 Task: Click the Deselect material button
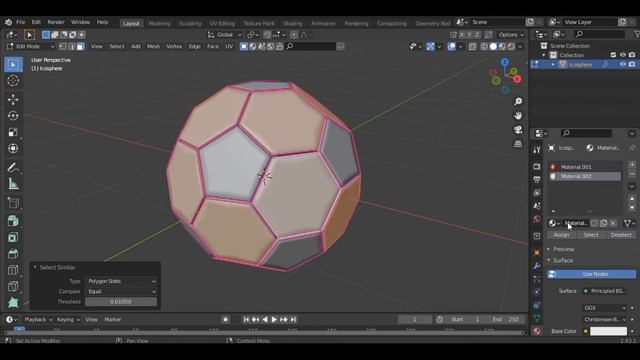pos(621,235)
